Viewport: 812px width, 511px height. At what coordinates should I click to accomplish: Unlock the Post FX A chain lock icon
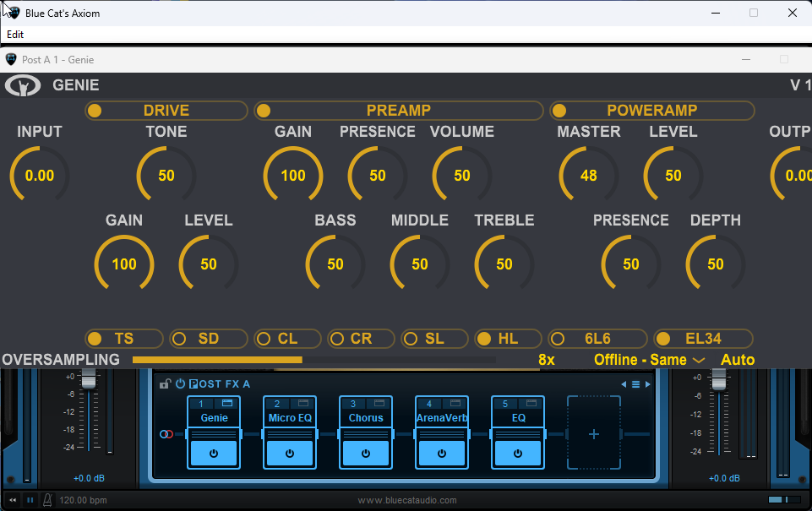point(166,383)
